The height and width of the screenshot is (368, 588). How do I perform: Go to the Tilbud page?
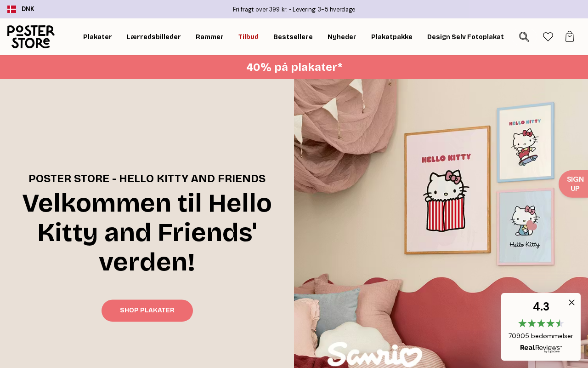[x=248, y=37]
